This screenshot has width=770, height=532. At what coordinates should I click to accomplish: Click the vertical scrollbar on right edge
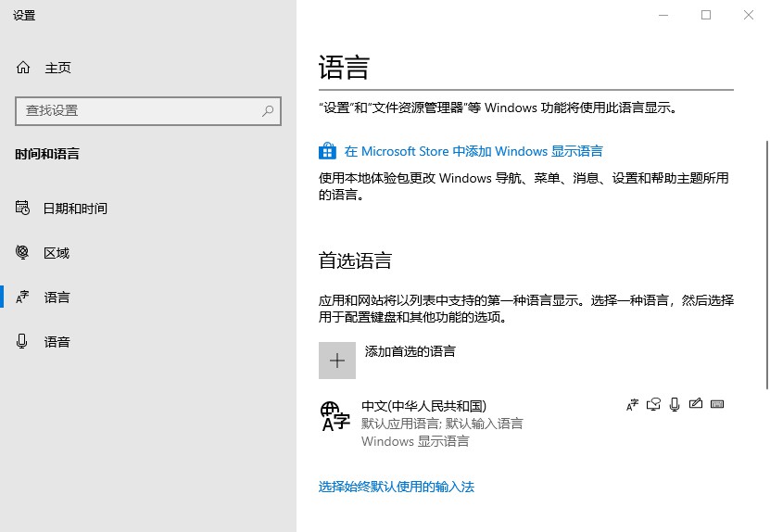pyautogui.click(x=765, y=264)
